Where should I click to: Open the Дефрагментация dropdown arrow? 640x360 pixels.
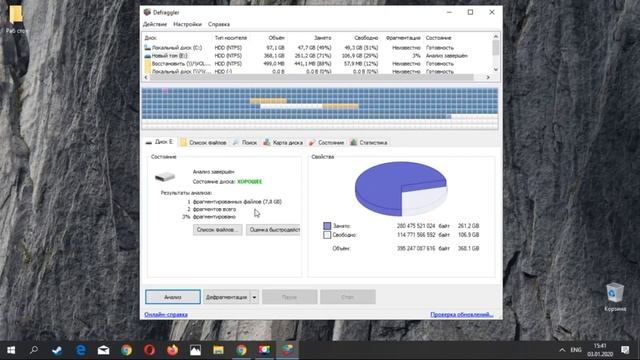254,297
